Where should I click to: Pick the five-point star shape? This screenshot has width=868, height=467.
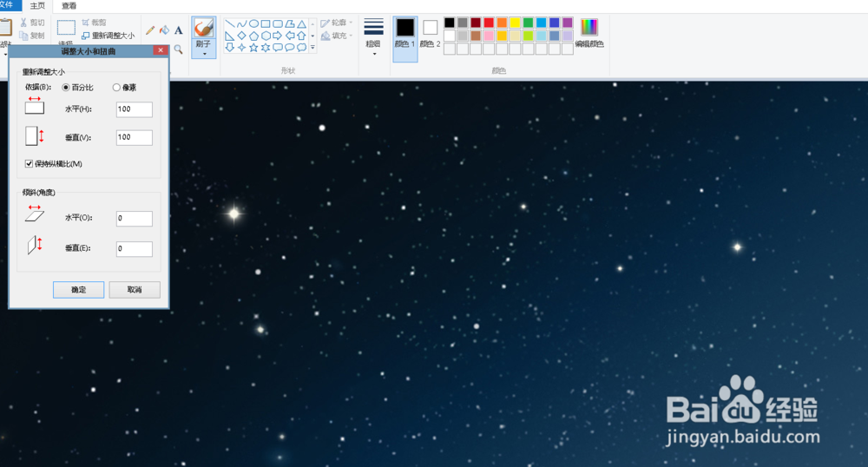point(253,48)
